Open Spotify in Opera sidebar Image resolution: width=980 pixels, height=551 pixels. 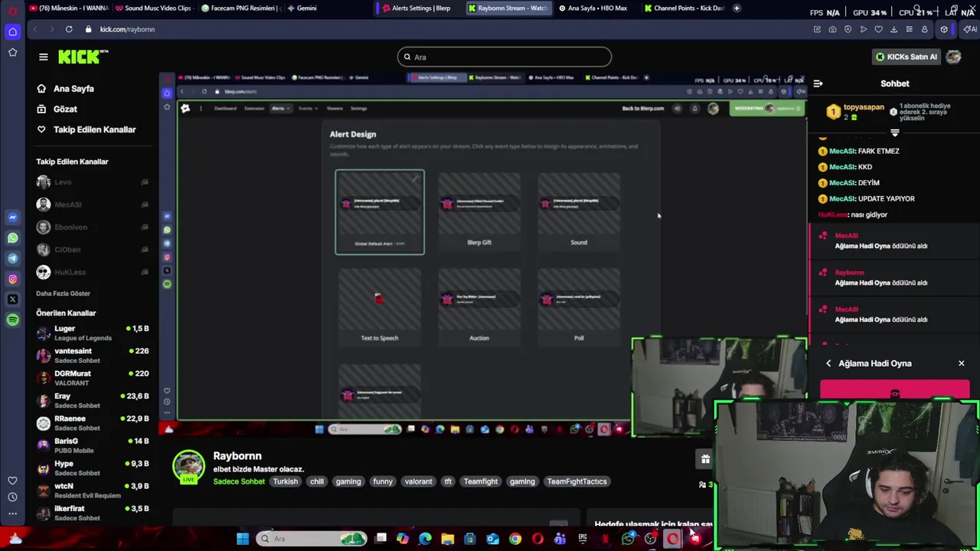[12, 320]
